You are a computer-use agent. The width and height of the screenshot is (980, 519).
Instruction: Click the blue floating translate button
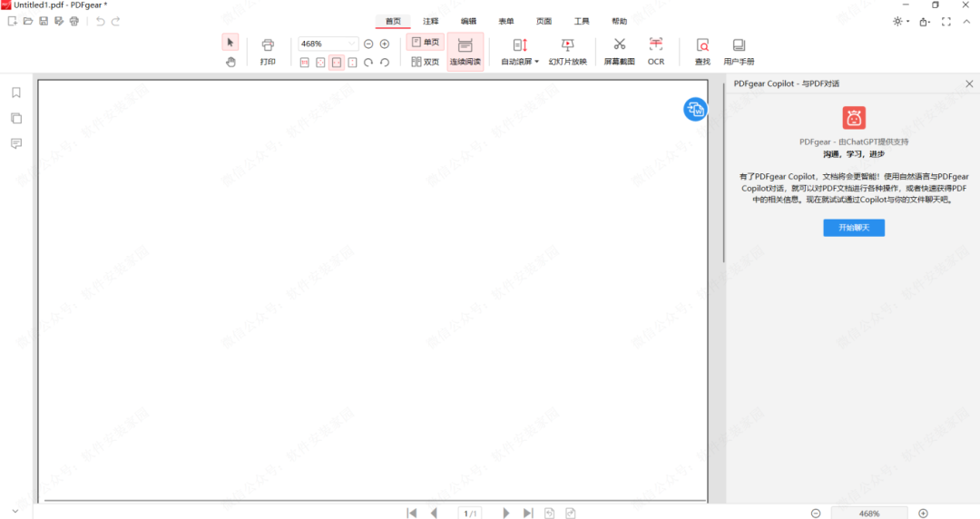click(695, 109)
